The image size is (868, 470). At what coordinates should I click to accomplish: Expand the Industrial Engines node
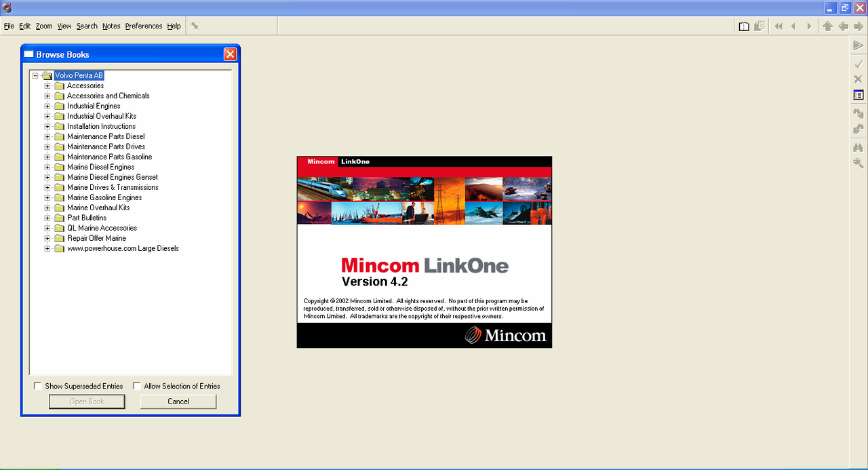click(47, 106)
